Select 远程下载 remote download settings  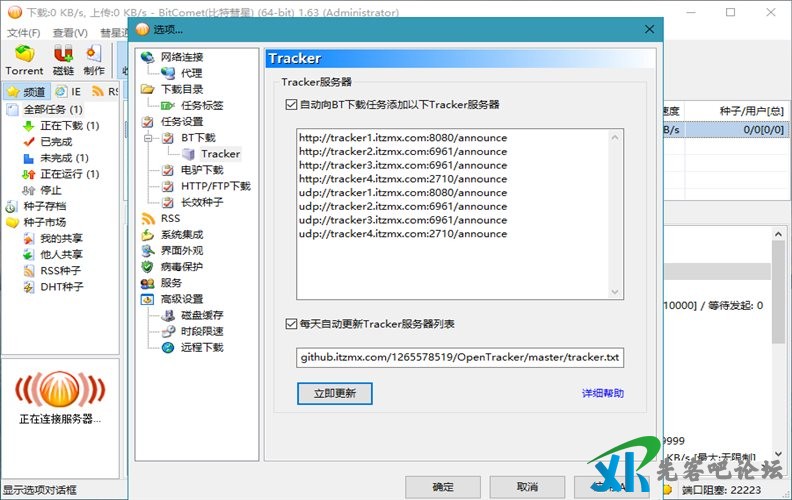(201, 347)
